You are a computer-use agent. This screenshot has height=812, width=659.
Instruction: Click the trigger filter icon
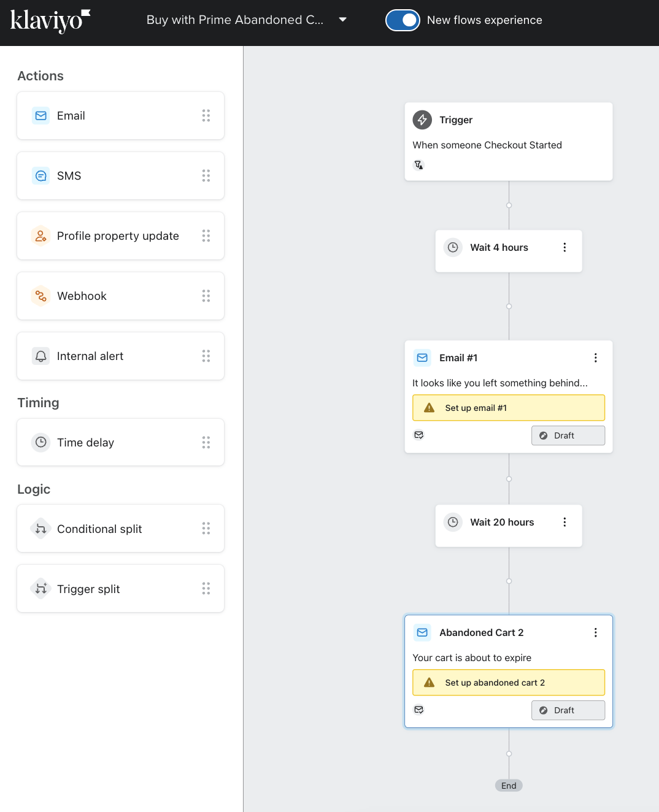419,165
